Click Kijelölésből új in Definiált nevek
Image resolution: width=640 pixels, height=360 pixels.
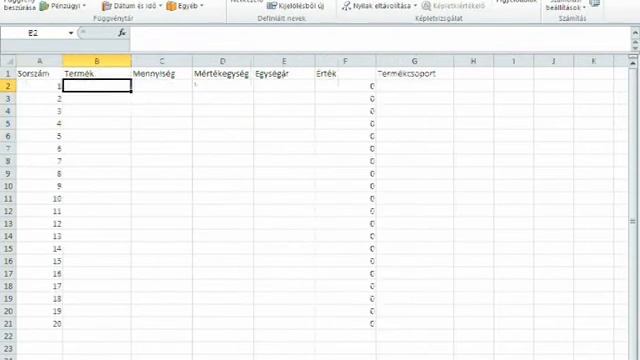(296, 6)
